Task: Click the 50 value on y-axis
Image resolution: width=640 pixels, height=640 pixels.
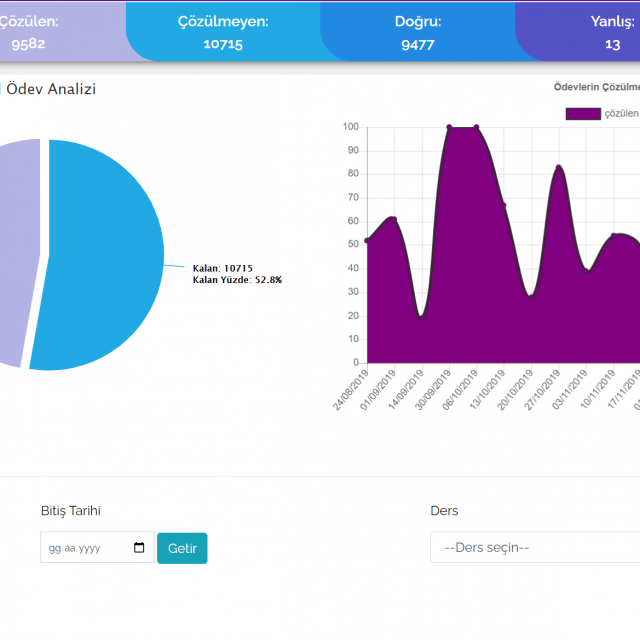Action: [353, 244]
